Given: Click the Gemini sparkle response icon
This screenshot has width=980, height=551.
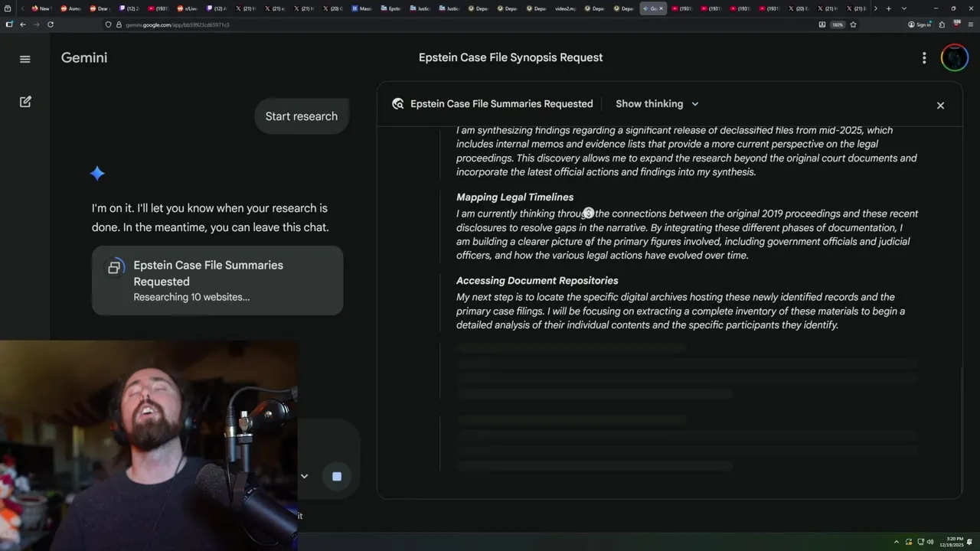Looking at the screenshot, I should click(97, 174).
